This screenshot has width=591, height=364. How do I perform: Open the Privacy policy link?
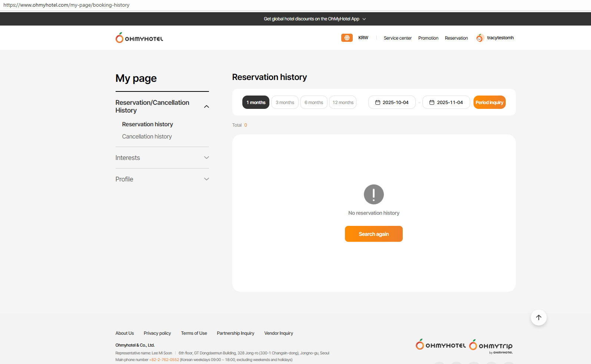click(157, 333)
